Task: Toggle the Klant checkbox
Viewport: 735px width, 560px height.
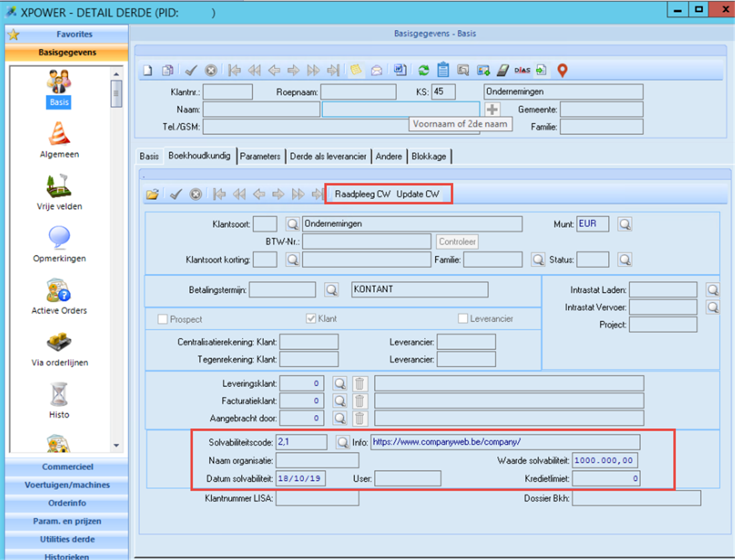Action: 311,319
